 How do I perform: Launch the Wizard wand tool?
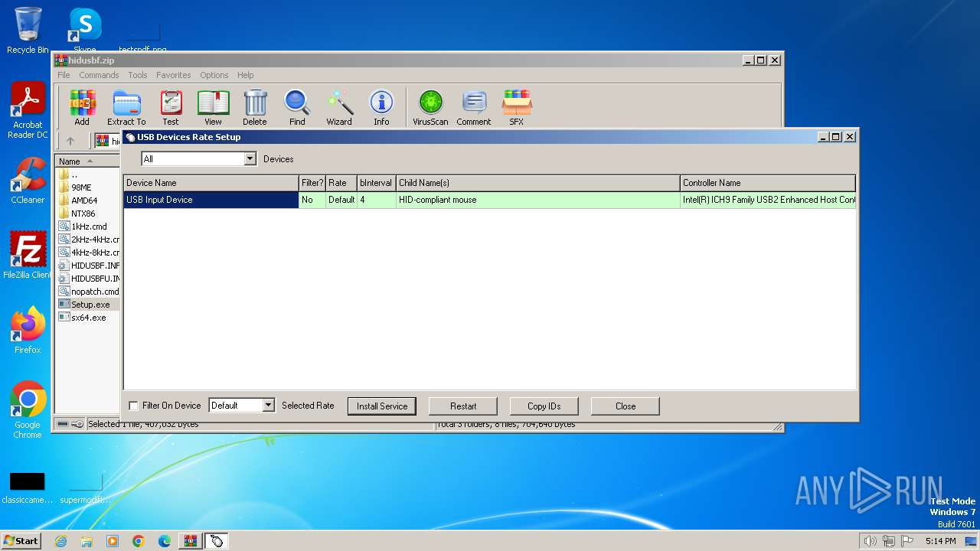pos(339,107)
